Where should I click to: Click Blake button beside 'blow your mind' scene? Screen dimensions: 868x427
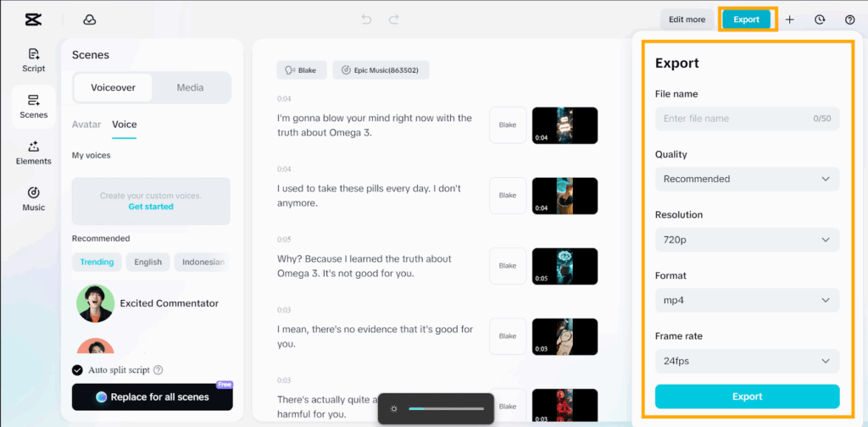pyautogui.click(x=508, y=125)
